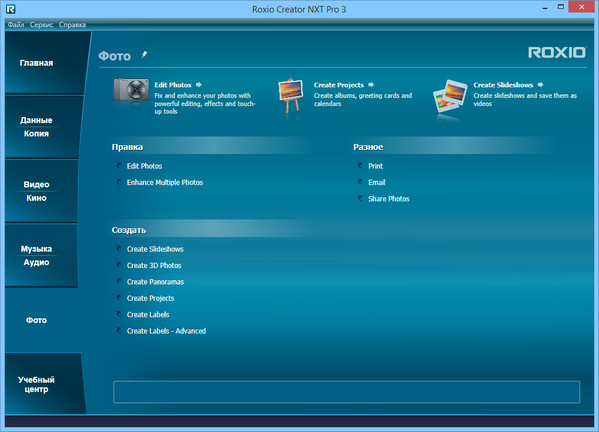Open the Create Slideshows featured heading link
Screen dimensions: 599x432
click(503, 85)
